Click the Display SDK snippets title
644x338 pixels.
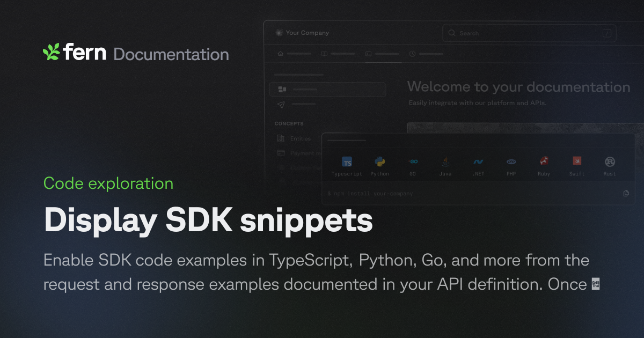pyautogui.click(x=208, y=221)
